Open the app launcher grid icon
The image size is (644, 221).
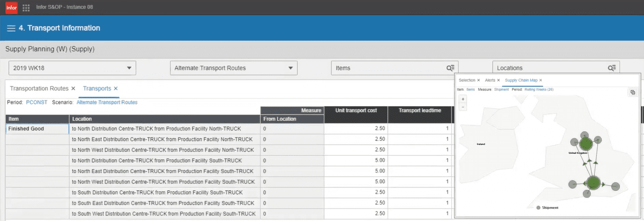(26, 7)
